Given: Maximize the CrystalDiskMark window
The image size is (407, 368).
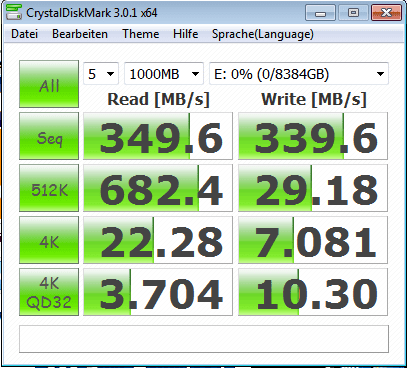Looking at the screenshot, I should (x=353, y=13).
